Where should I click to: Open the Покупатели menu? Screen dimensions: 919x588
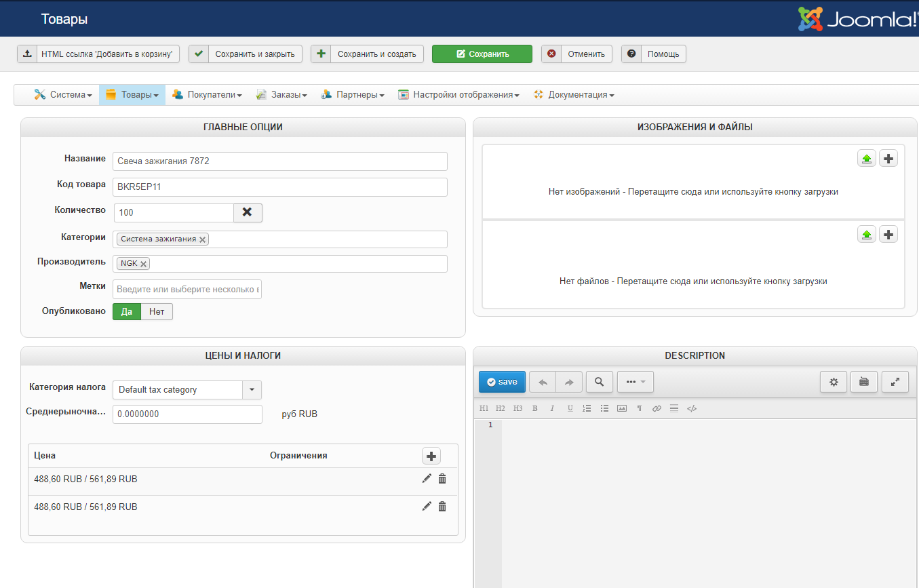[x=208, y=95]
